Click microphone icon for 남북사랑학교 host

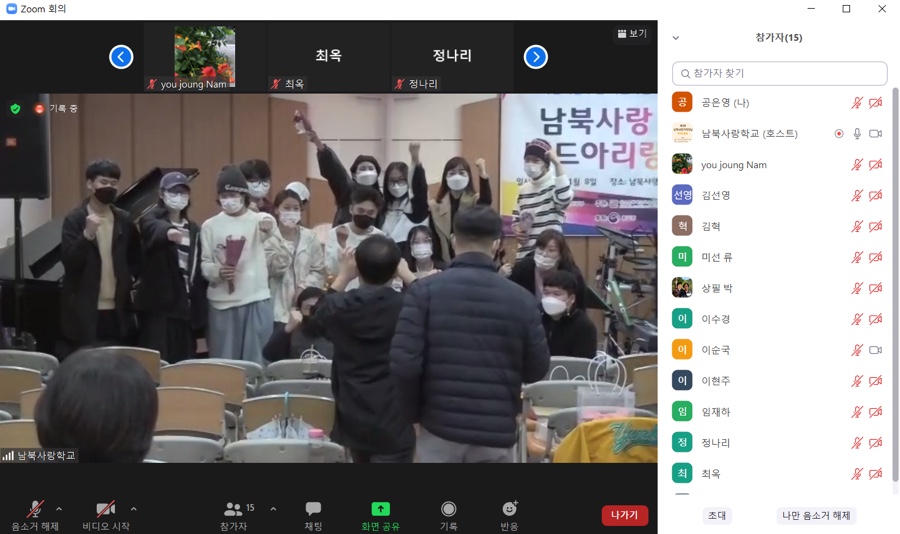(856, 134)
